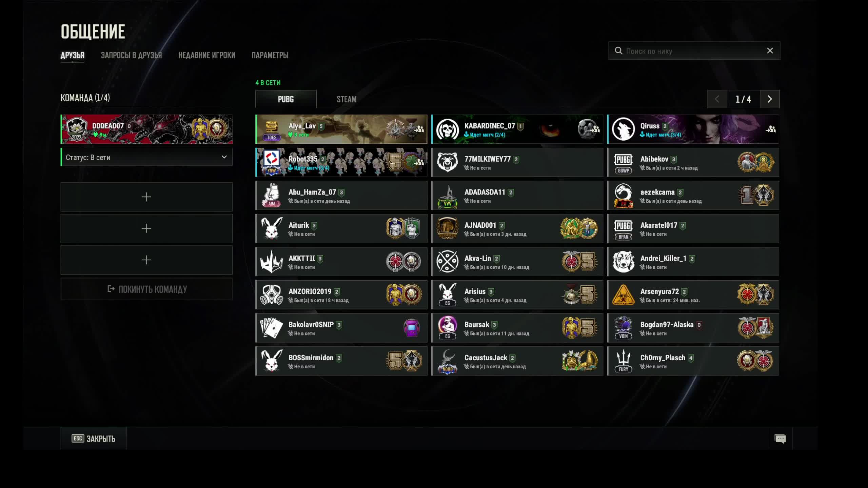Click ANZORIO2019 gas mask avatar
The height and width of the screenshot is (488, 868).
click(x=272, y=294)
